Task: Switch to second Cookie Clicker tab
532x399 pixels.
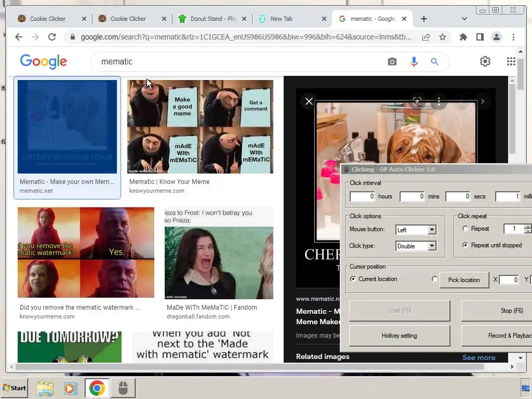Action: 128,19
